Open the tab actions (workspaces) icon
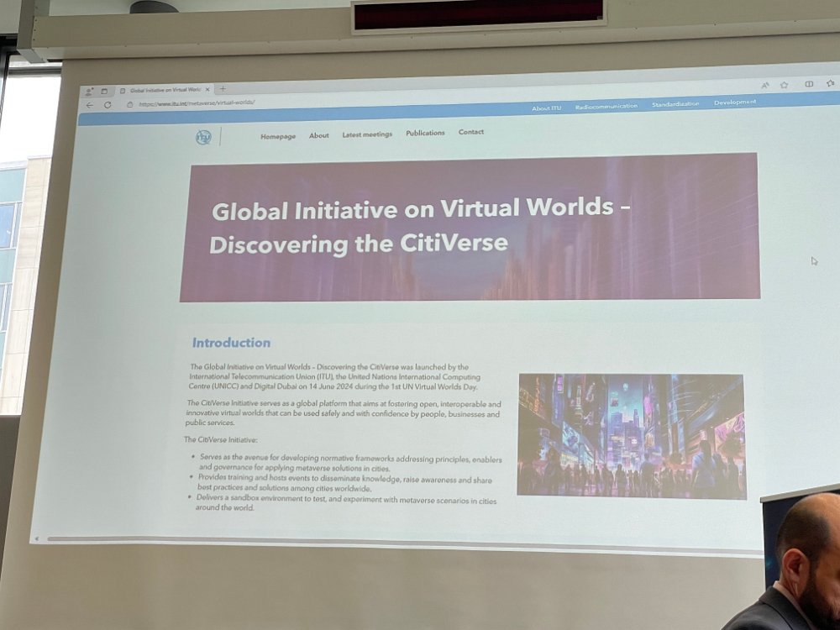 [x=104, y=91]
